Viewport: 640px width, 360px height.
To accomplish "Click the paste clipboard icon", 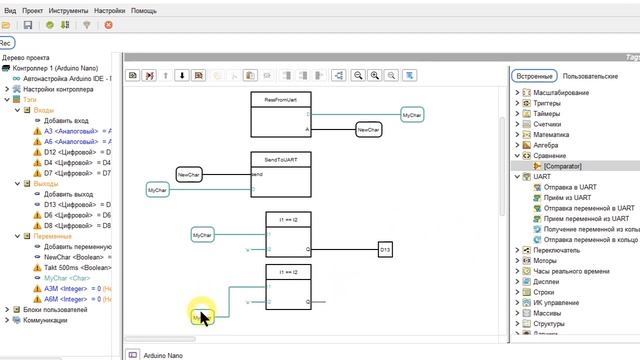I will tap(250, 76).
